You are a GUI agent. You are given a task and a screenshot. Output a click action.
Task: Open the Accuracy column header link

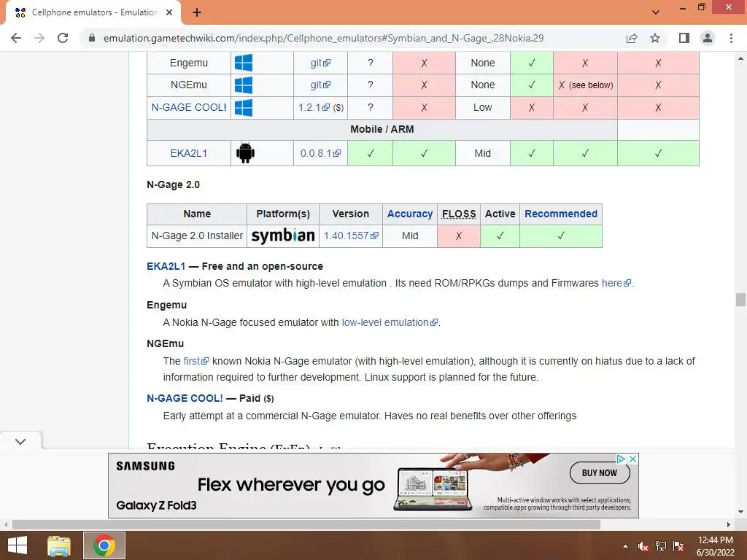click(410, 214)
